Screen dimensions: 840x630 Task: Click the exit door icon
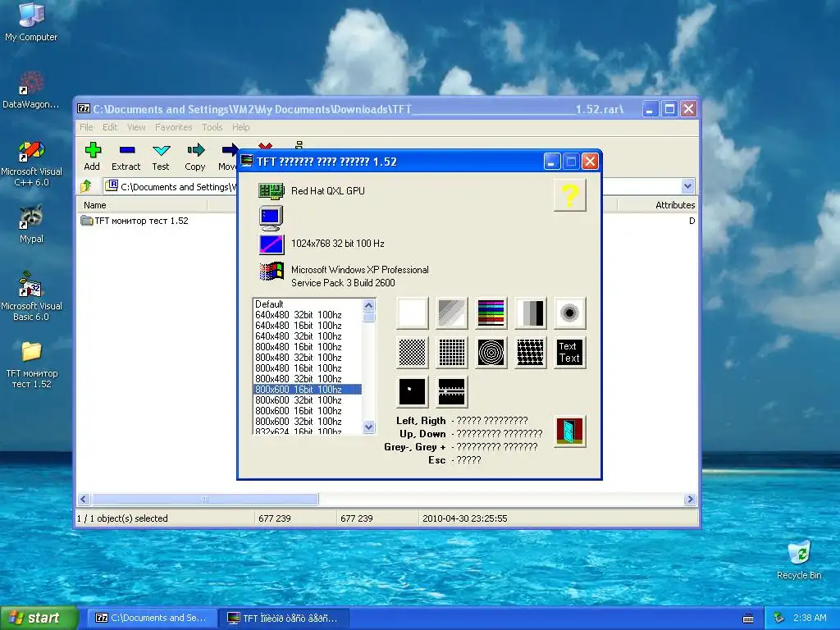coord(569,431)
